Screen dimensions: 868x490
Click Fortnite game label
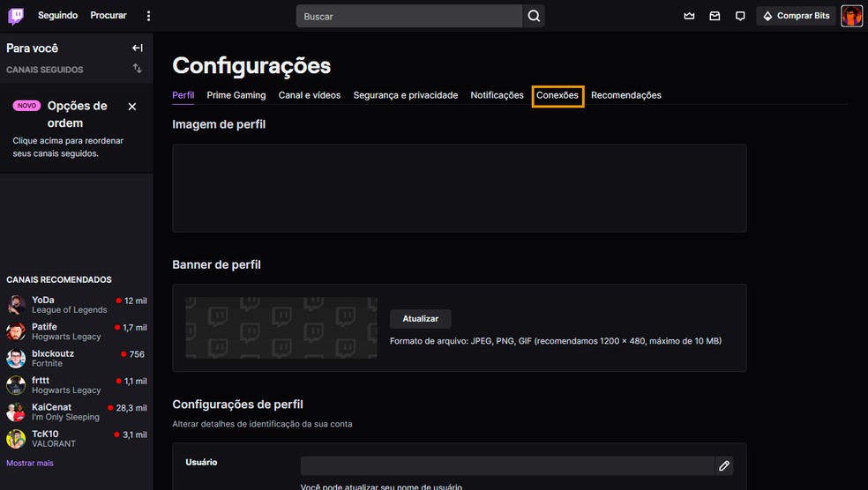coord(47,363)
